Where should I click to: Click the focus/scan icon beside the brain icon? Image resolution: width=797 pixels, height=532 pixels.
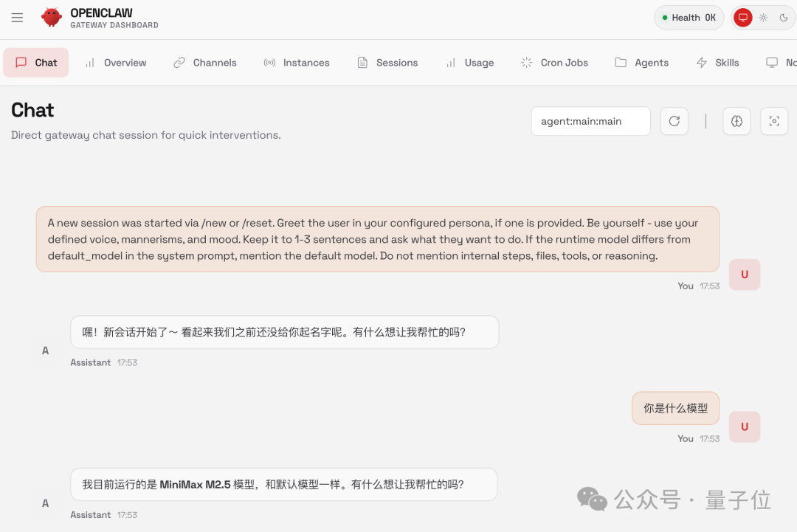point(773,121)
